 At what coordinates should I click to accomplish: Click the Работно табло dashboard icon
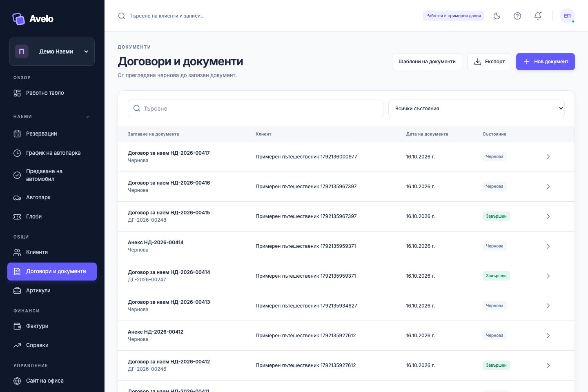pos(17,93)
